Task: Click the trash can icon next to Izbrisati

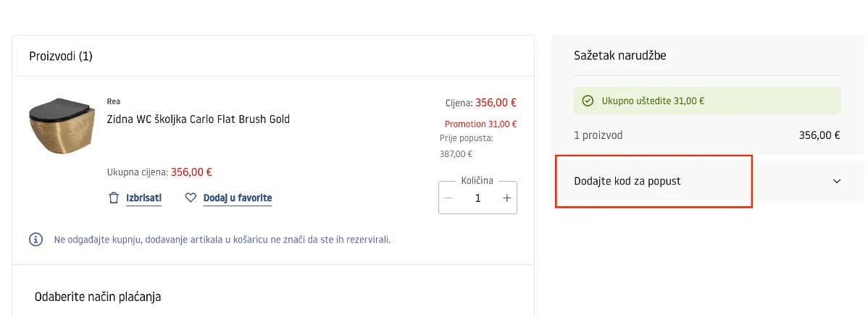Action: click(114, 198)
